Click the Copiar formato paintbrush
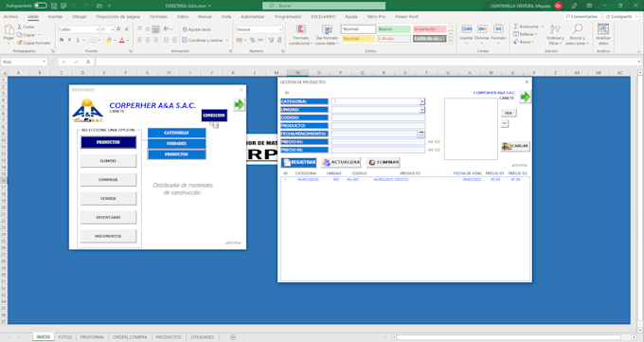The image size is (644, 342). click(19, 43)
